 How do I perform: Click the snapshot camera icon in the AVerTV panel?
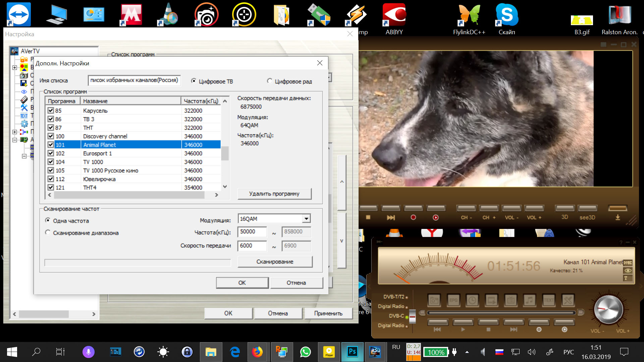click(434, 300)
